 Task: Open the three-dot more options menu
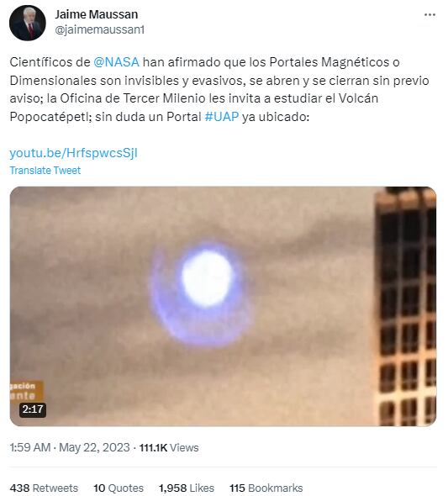click(x=430, y=15)
